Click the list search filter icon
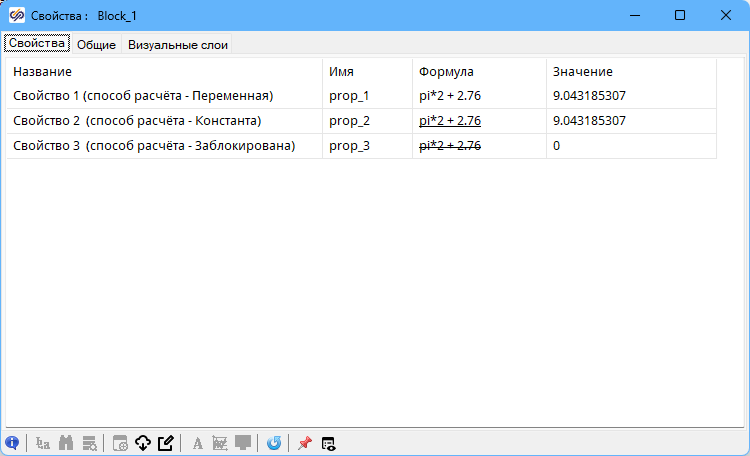 coord(90,443)
